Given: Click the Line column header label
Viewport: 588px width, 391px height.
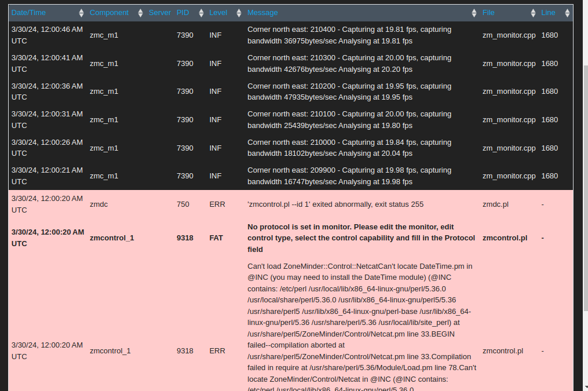Looking at the screenshot, I should [548, 13].
